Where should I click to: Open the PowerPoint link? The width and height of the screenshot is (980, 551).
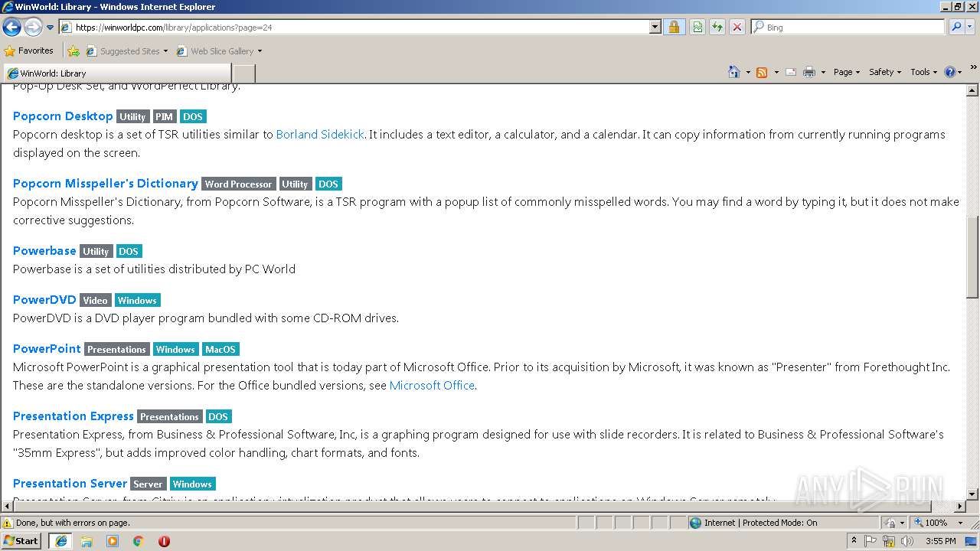tap(47, 349)
